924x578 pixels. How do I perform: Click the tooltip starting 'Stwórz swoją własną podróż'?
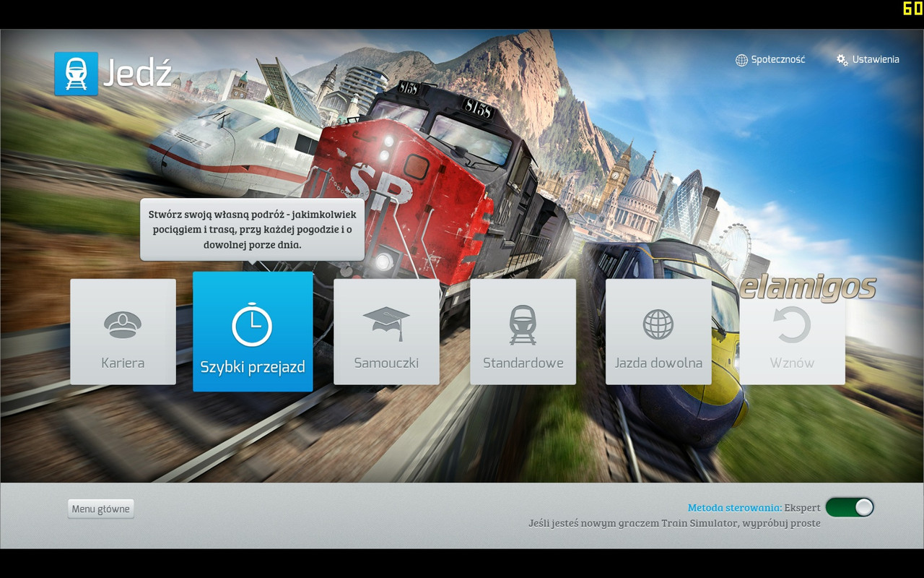tap(252, 230)
